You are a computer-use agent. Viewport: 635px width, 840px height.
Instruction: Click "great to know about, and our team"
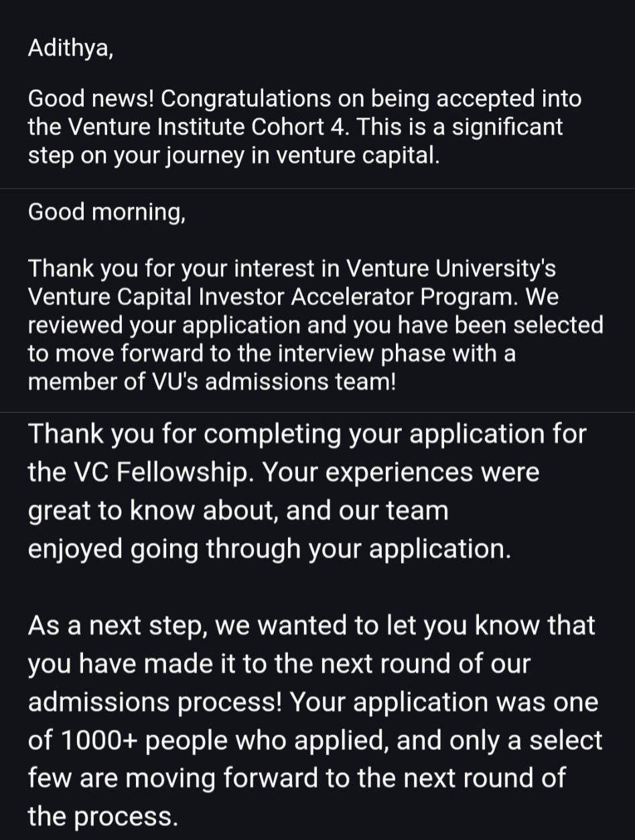point(238,510)
